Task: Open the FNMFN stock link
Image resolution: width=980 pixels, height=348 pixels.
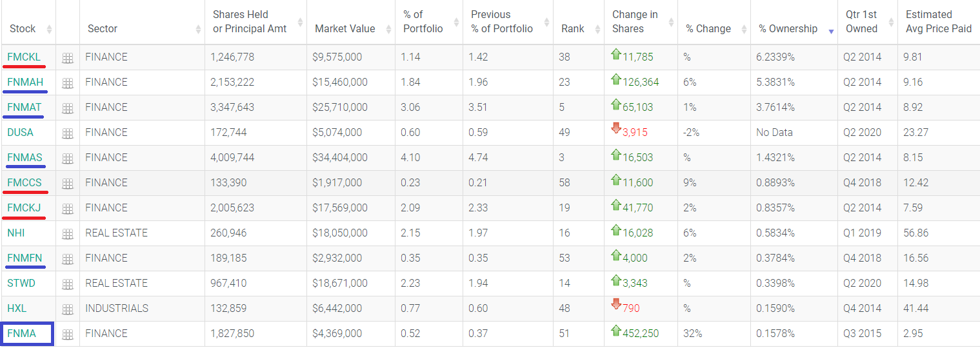Action: pyautogui.click(x=25, y=258)
